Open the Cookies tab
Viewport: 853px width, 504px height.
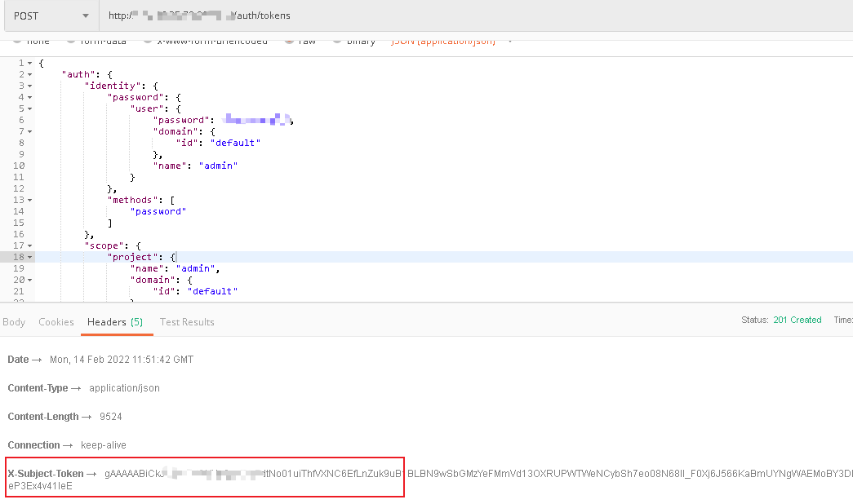(56, 321)
